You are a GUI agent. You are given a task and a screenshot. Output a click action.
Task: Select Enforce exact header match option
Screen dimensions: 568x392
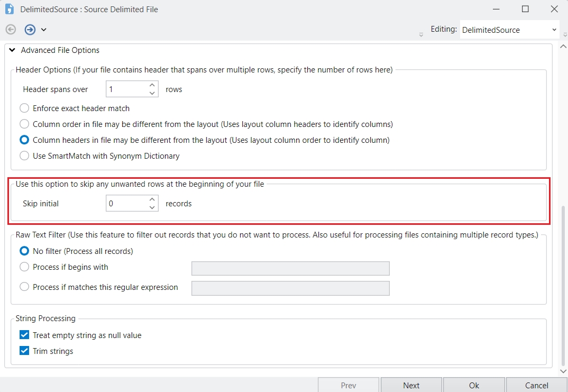coord(24,108)
